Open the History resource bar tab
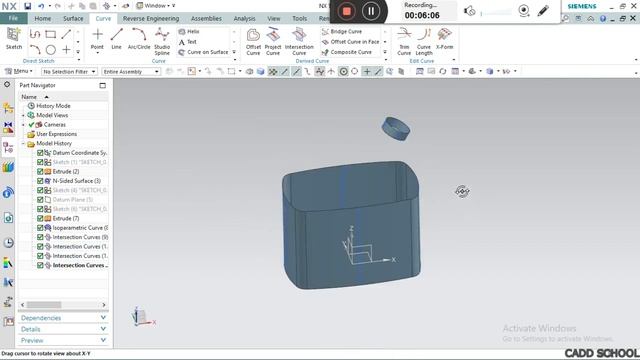 [x=8, y=242]
